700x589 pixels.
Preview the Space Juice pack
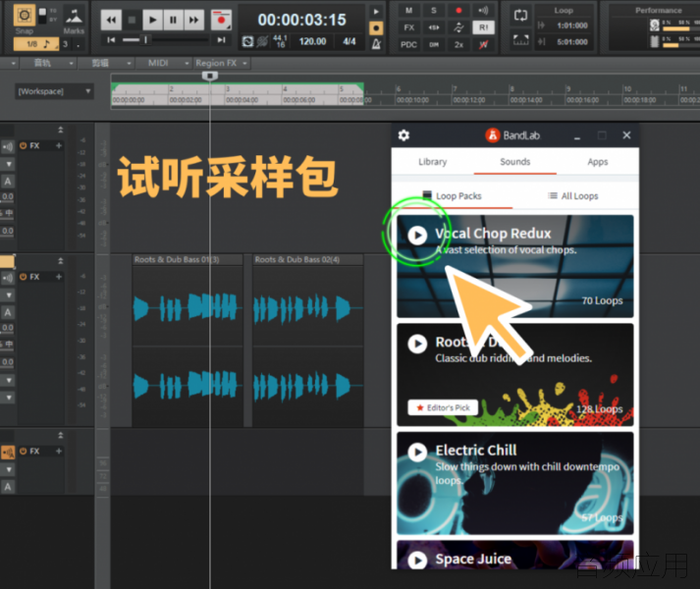[417, 561]
